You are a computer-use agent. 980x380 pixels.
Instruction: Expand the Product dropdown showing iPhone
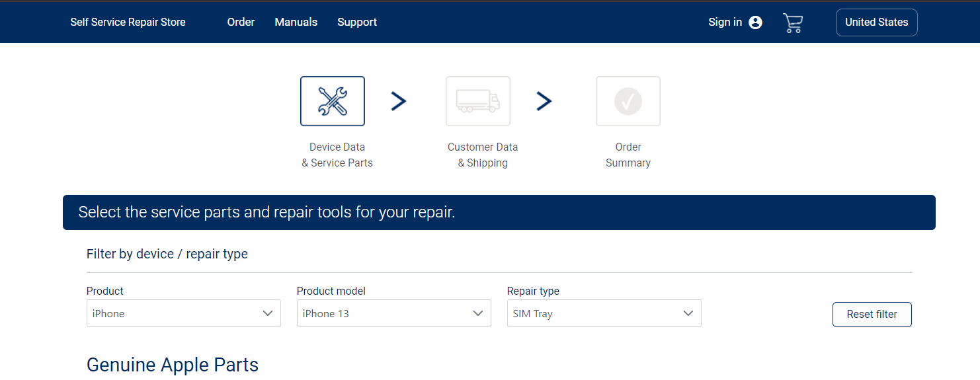pyautogui.click(x=184, y=313)
